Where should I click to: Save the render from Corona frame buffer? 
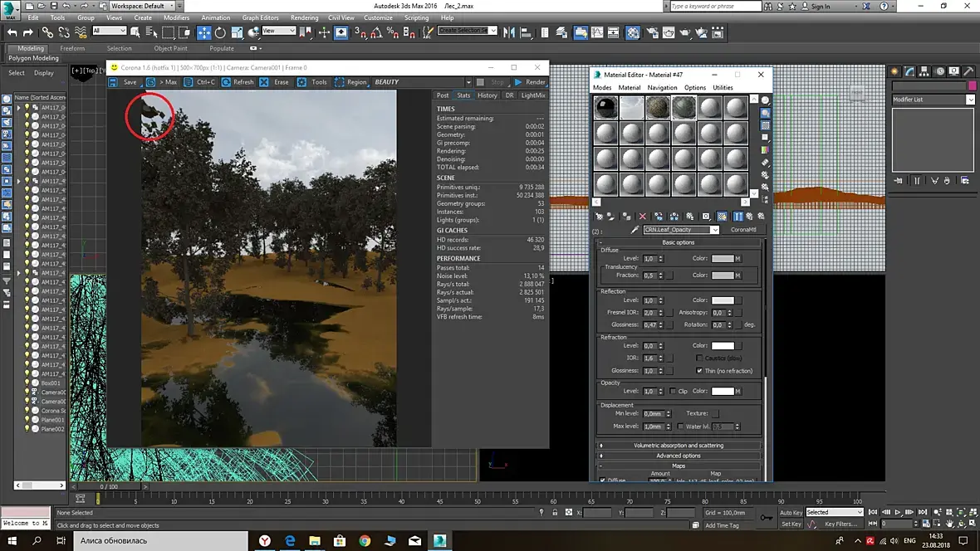coord(125,82)
